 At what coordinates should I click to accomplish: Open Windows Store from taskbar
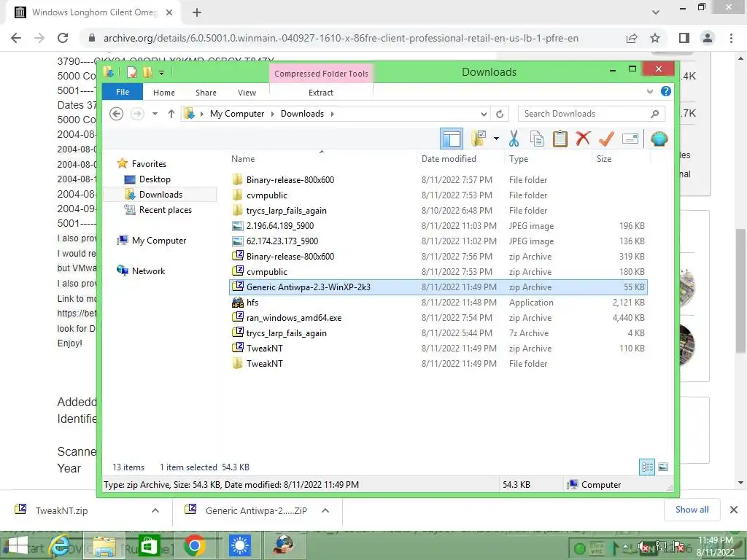(x=149, y=545)
